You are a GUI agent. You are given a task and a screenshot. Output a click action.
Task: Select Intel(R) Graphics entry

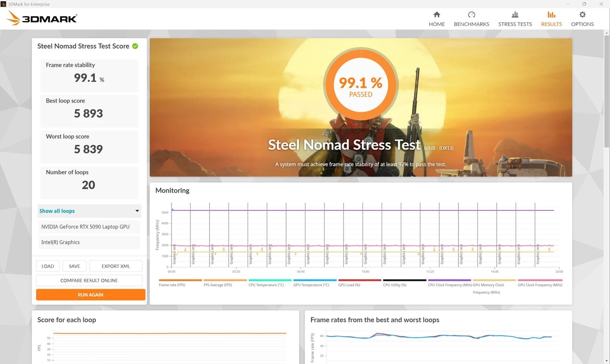point(60,242)
